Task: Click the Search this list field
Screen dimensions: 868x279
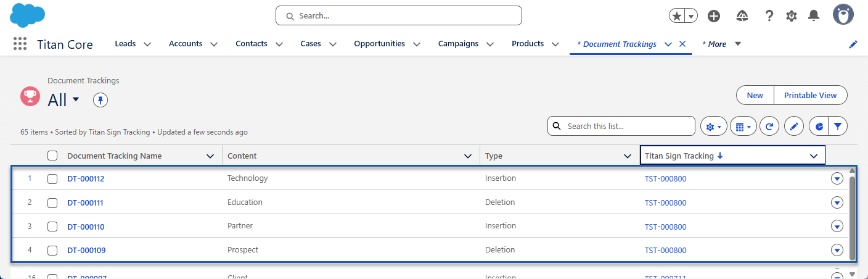Action: [x=621, y=126]
